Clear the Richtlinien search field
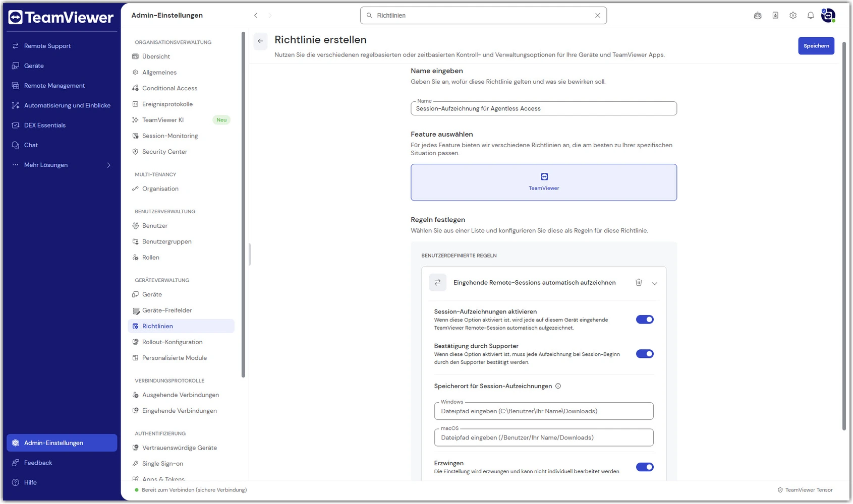The width and height of the screenshot is (853, 504). pyautogui.click(x=598, y=16)
